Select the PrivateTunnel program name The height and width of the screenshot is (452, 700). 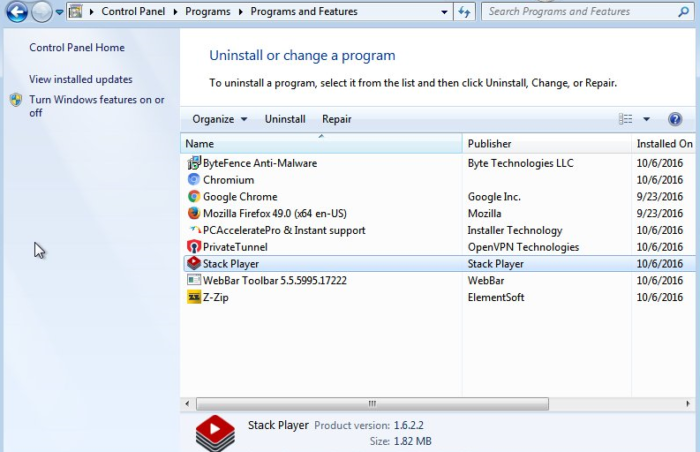[235, 247]
